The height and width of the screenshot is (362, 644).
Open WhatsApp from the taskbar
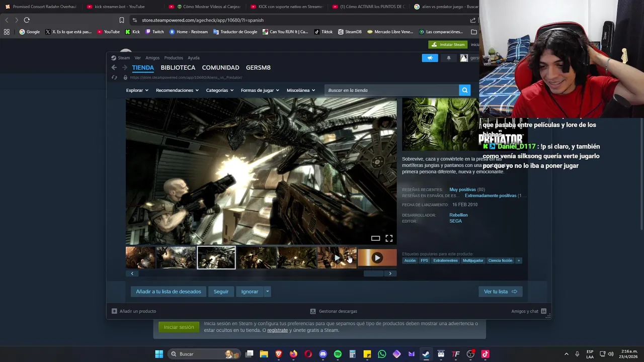(382, 354)
